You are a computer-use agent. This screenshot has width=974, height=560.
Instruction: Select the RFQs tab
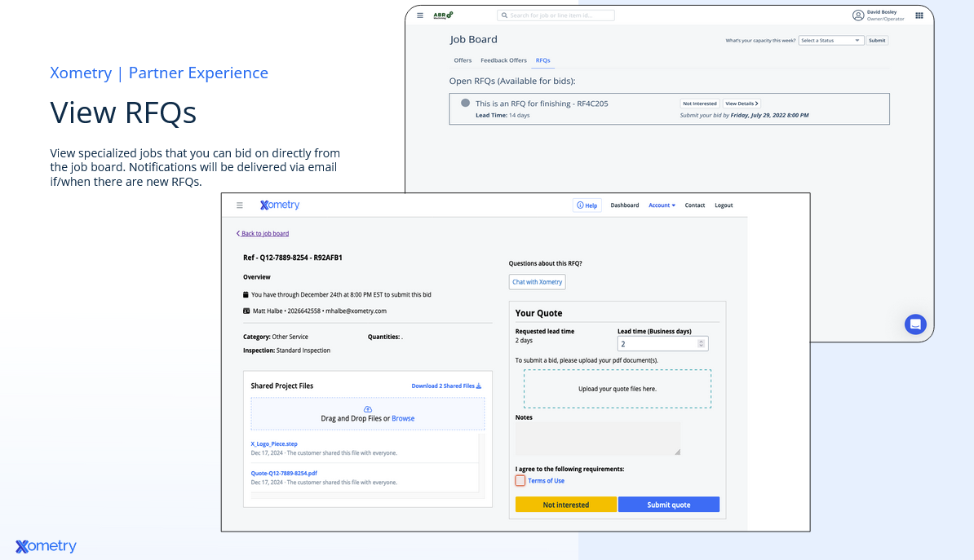coord(543,60)
